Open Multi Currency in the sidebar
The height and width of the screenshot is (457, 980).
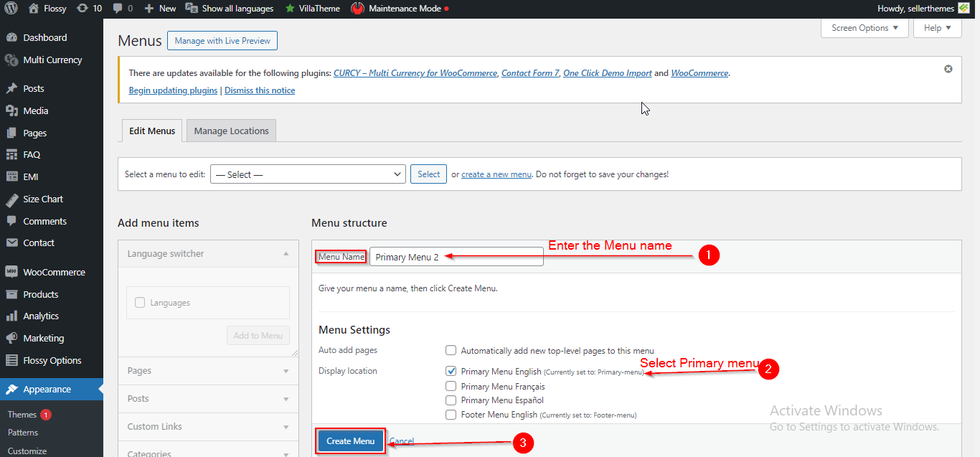pos(52,60)
